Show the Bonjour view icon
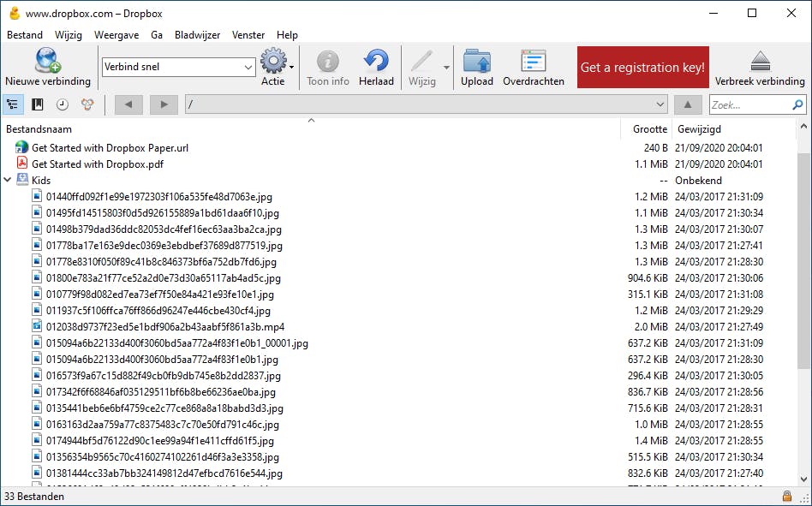 click(87, 104)
